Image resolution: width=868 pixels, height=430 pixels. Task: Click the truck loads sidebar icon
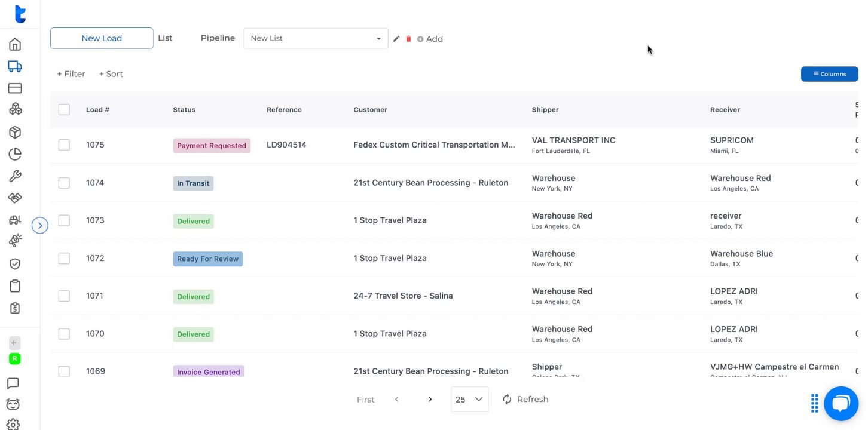[x=15, y=66]
